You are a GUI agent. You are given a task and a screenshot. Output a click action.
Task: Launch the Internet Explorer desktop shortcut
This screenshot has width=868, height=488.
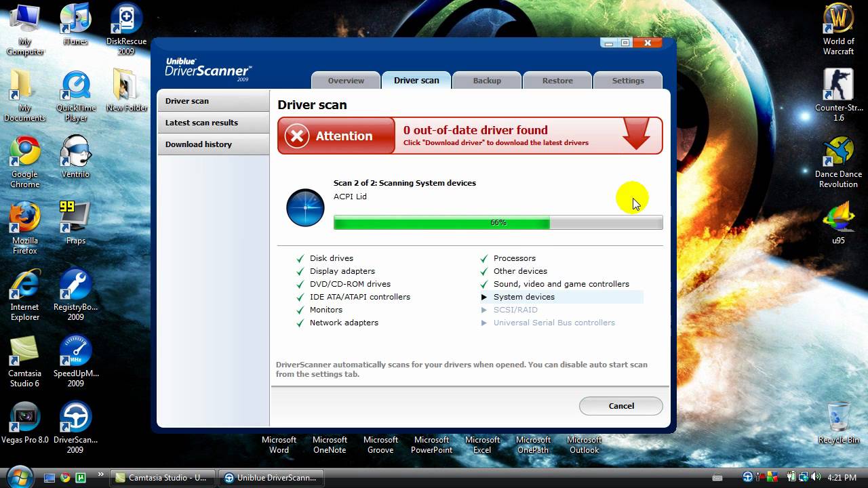(24, 295)
